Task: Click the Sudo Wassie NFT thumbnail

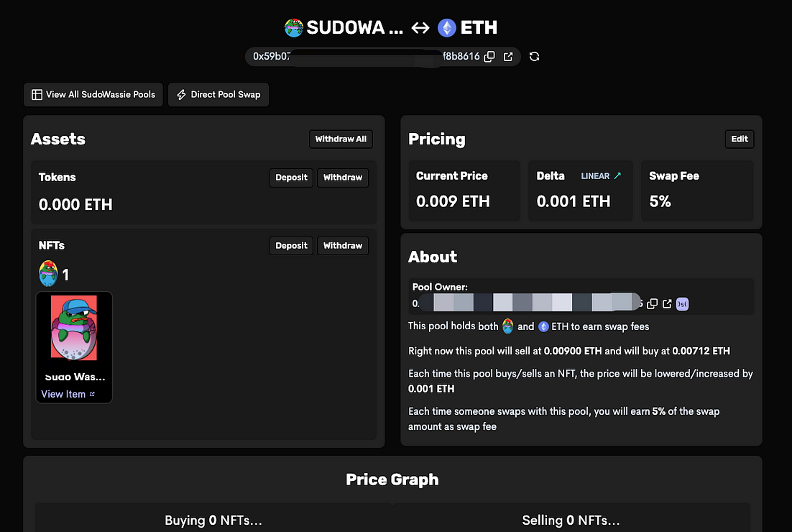Action: (74, 328)
